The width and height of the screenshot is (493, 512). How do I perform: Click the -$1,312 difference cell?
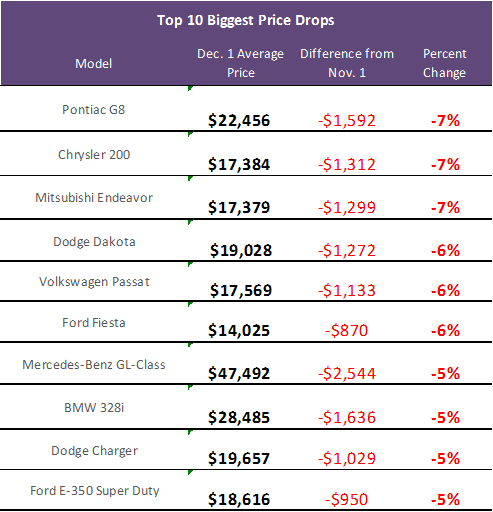347,164
